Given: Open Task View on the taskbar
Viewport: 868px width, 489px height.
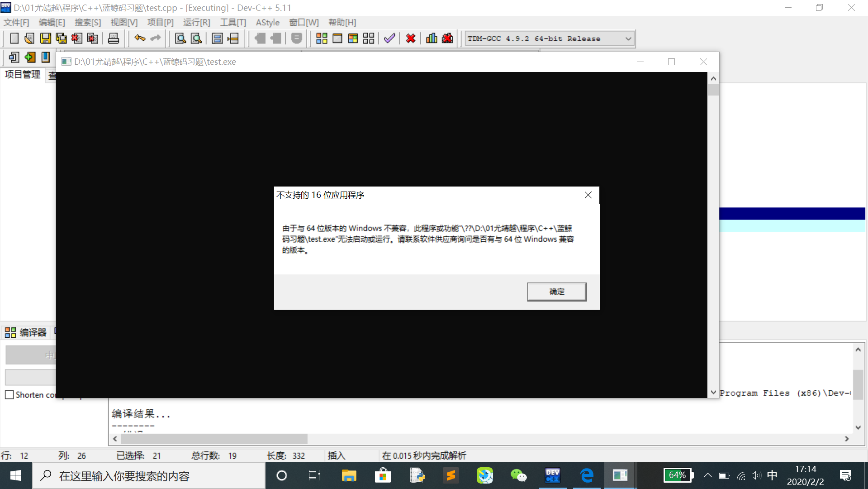Looking at the screenshot, I should [x=314, y=475].
